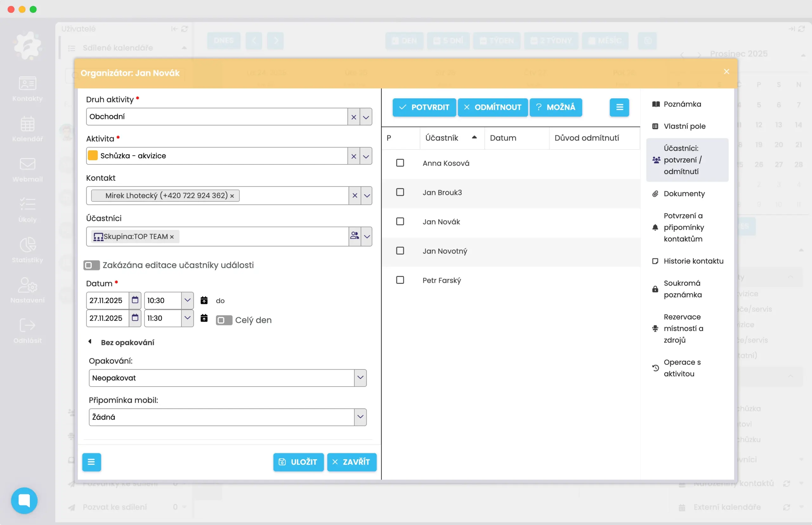812x525 pixels.
Task: Open the Dokumenty section
Action: (684, 194)
